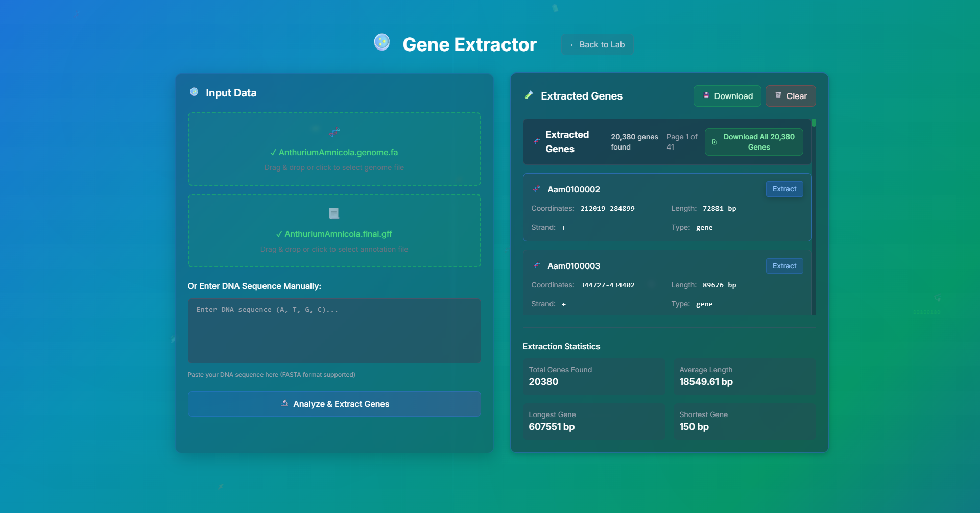Select the AnthuriumAmnicola.genome.fa upload area
The height and width of the screenshot is (513, 980).
pyautogui.click(x=334, y=149)
